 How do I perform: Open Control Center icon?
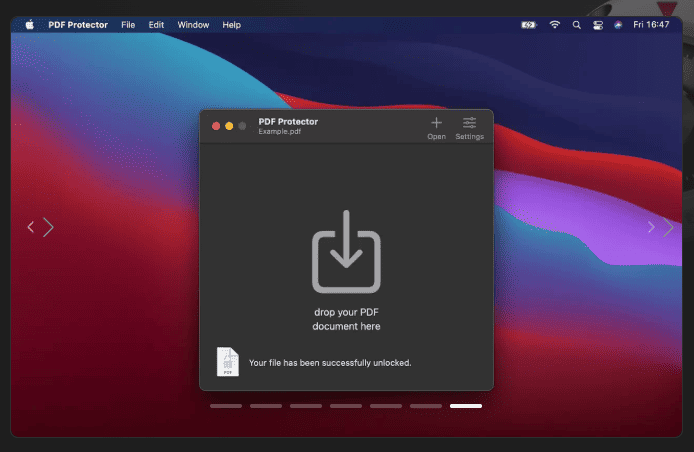coord(598,25)
